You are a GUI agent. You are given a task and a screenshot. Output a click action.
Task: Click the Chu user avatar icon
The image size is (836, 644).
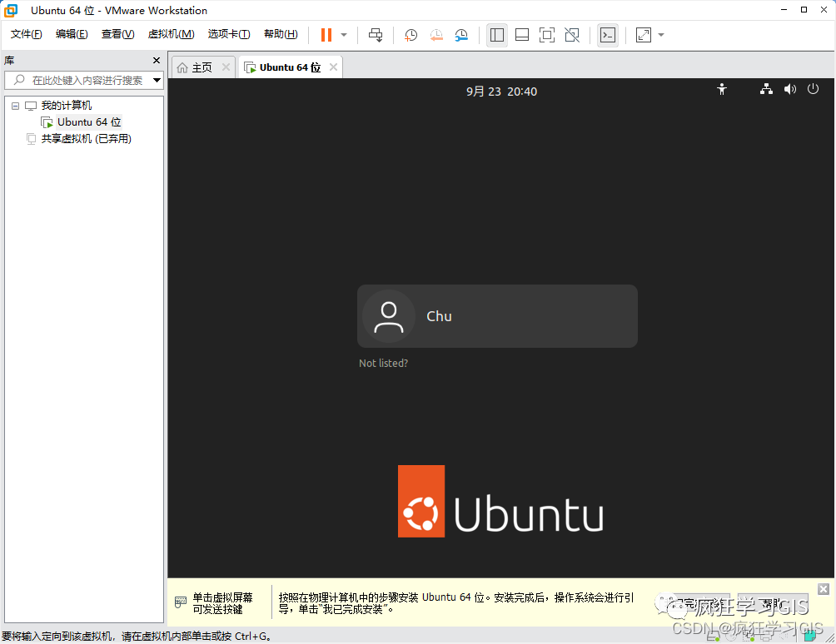pyautogui.click(x=389, y=316)
